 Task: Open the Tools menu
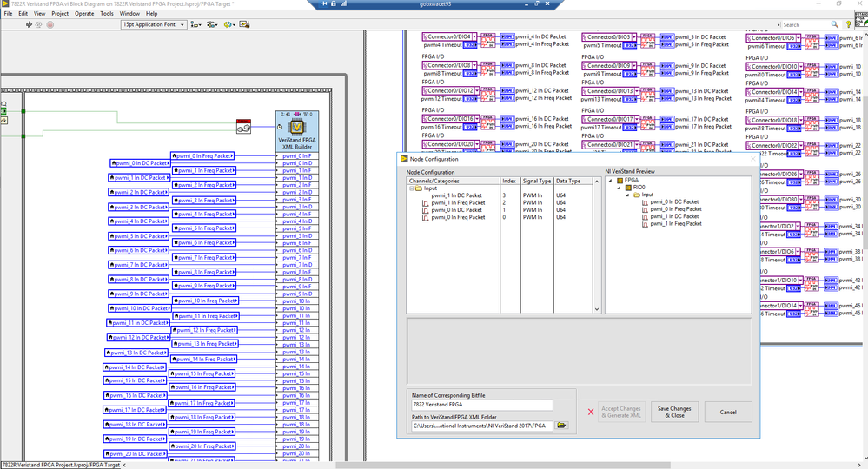pos(107,13)
